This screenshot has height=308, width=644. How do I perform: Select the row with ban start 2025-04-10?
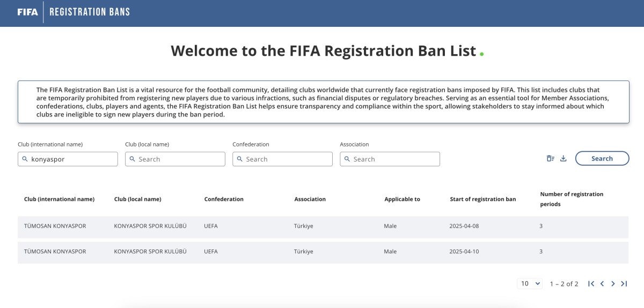pyautogui.click(x=323, y=252)
